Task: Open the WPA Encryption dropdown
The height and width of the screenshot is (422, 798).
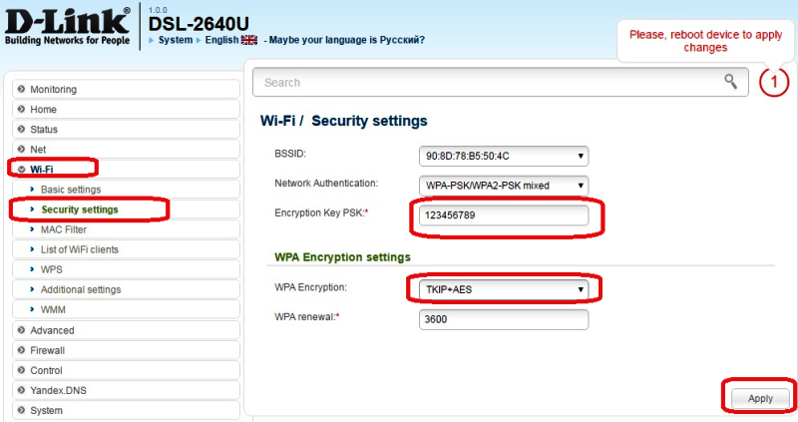Action: point(503,290)
